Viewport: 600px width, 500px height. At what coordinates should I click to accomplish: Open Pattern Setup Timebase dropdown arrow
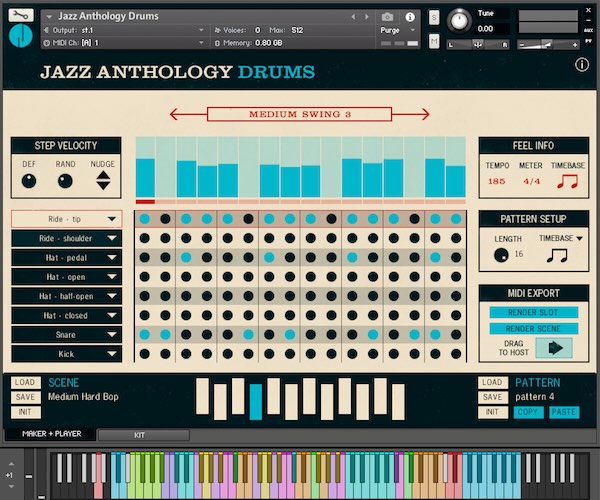pyautogui.click(x=579, y=238)
